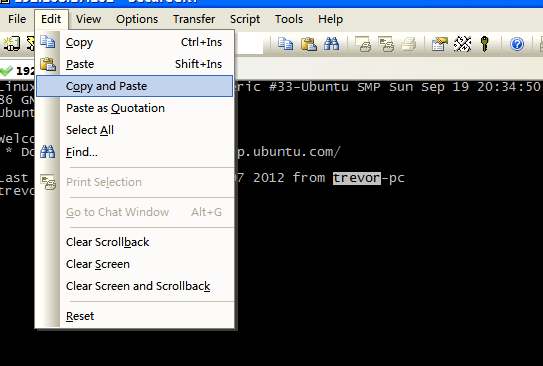Choose Copy in the Edit menu
Viewport: 543px width, 366px height.
(135, 42)
